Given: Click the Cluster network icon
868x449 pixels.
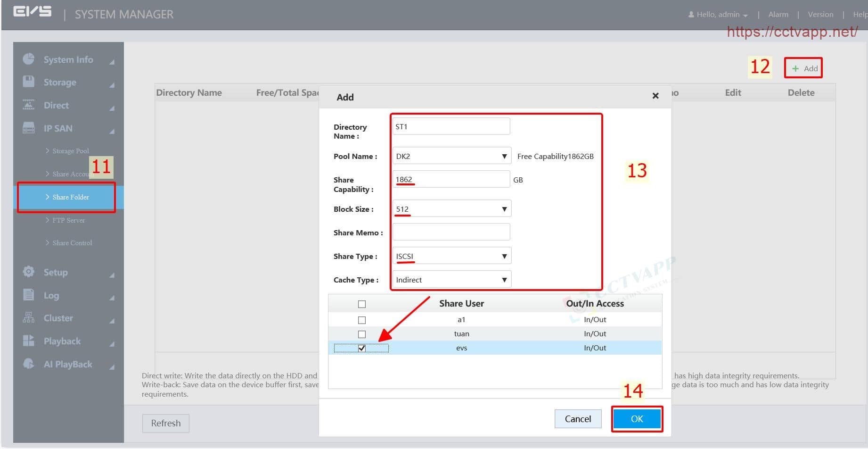Looking at the screenshot, I should coord(29,318).
